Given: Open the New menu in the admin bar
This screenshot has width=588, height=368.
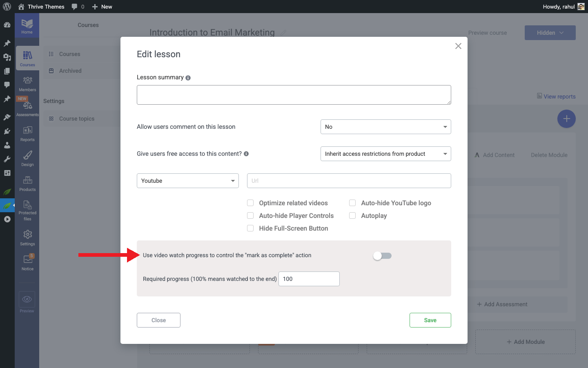Looking at the screenshot, I should pyautogui.click(x=102, y=7).
